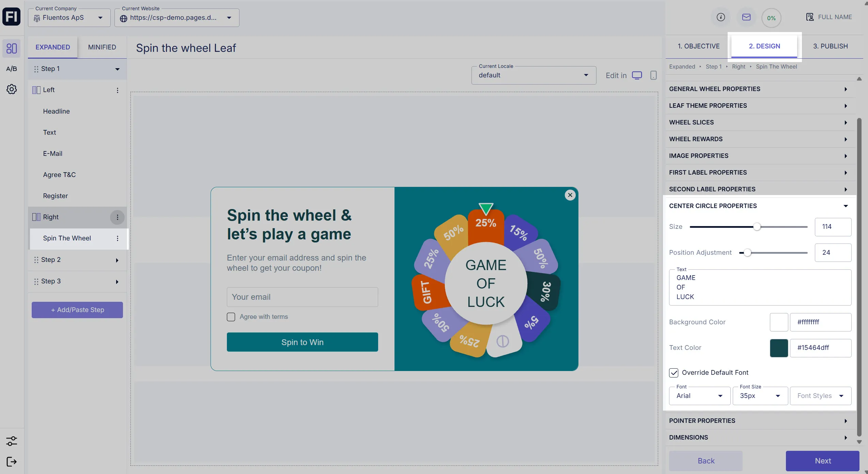Screen dimensions: 868x474
Task: Click the info icon in header
Action: pos(720,17)
